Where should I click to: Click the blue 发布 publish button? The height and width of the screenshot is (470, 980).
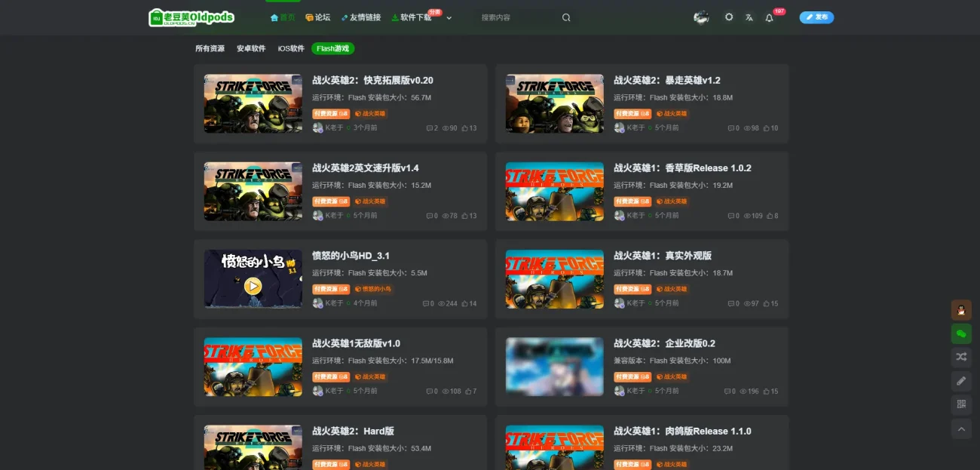click(816, 17)
